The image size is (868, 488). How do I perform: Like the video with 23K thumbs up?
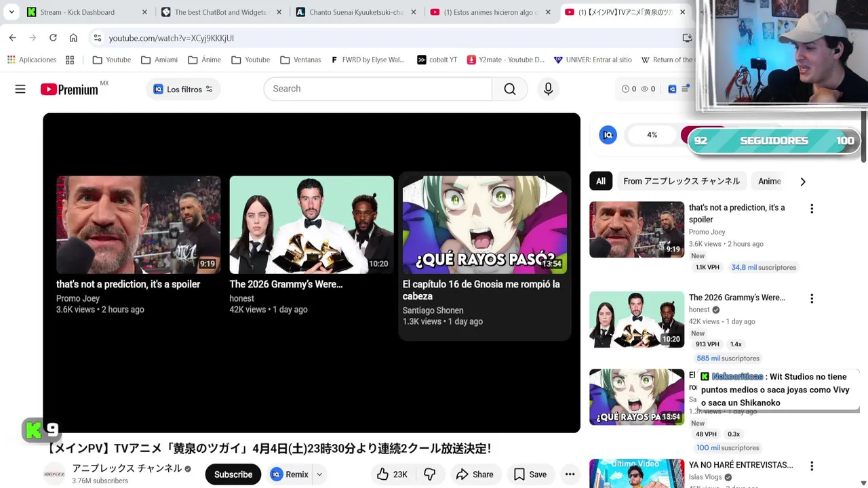[393, 474]
